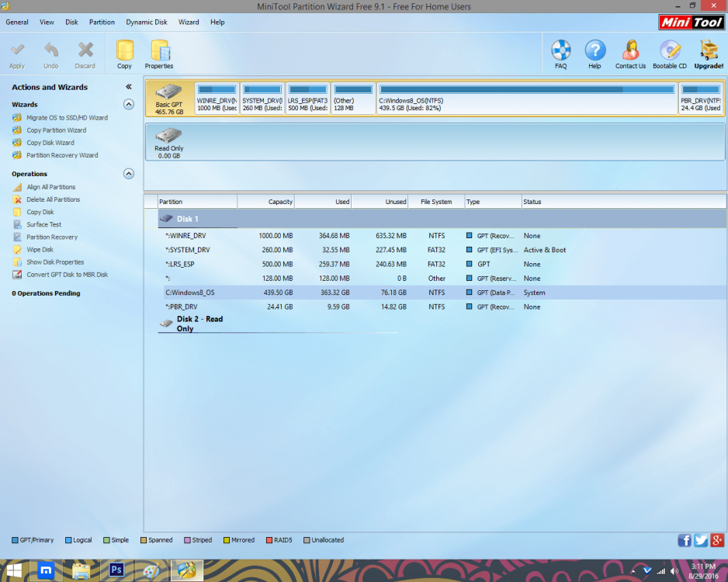The height and width of the screenshot is (582, 728).
Task: Launch Partition Recovery Wizard
Action: click(62, 155)
